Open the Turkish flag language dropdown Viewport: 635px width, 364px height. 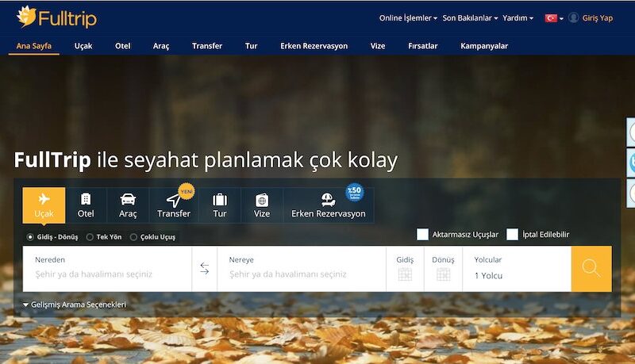(x=554, y=18)
